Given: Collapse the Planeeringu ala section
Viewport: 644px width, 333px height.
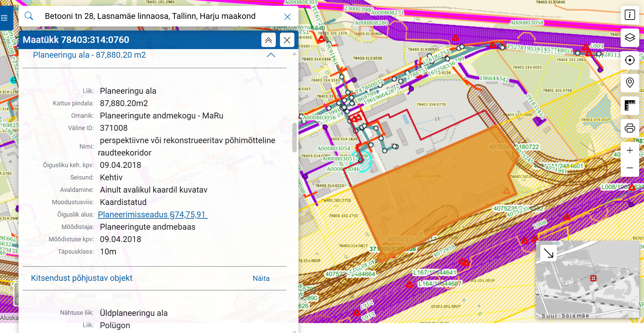Looking at the screenshot, I should pos(271,55).
